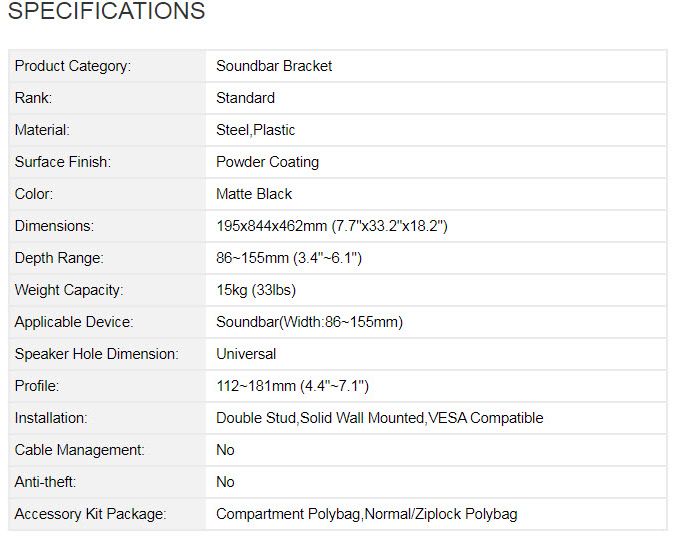Click the Surface Finish label
This screenshot has width=677, height=539.
pyautogui.click(x=63, y=162)
